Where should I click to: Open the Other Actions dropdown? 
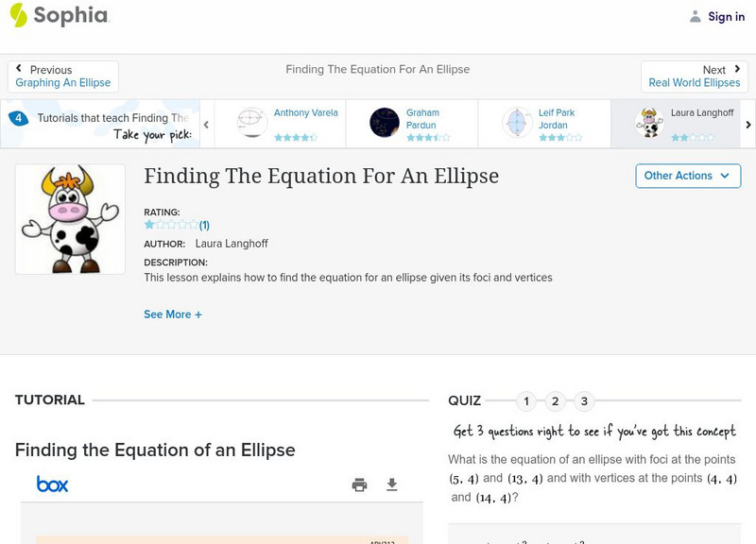click(x=687, y=176)
